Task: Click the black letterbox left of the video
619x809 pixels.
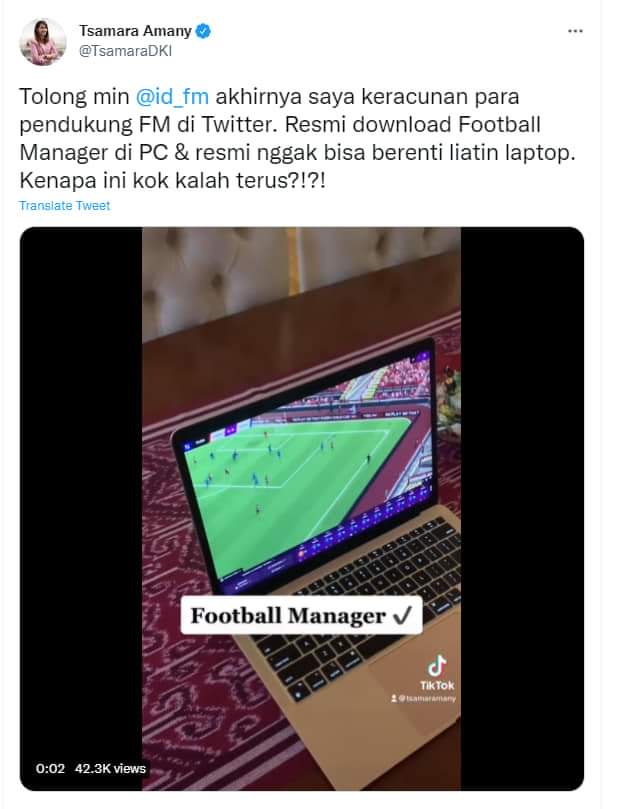Action: 81,508
